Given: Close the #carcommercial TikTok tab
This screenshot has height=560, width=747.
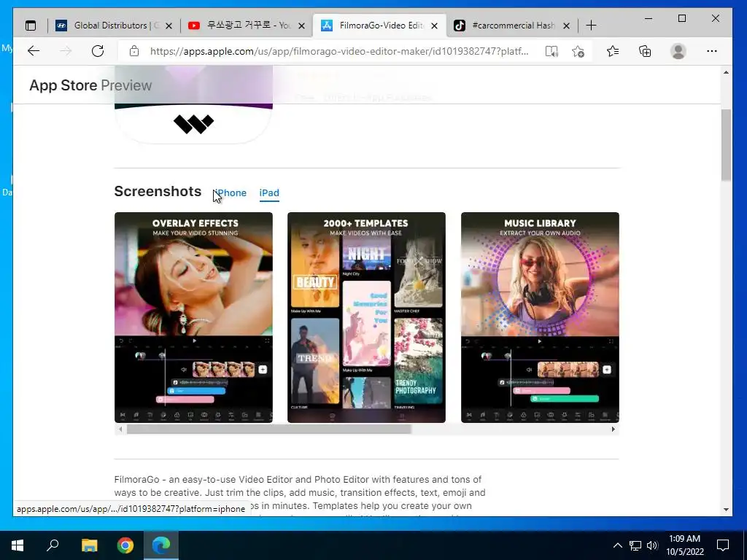Looking at the screenshot, I should [x=566, y=26].
